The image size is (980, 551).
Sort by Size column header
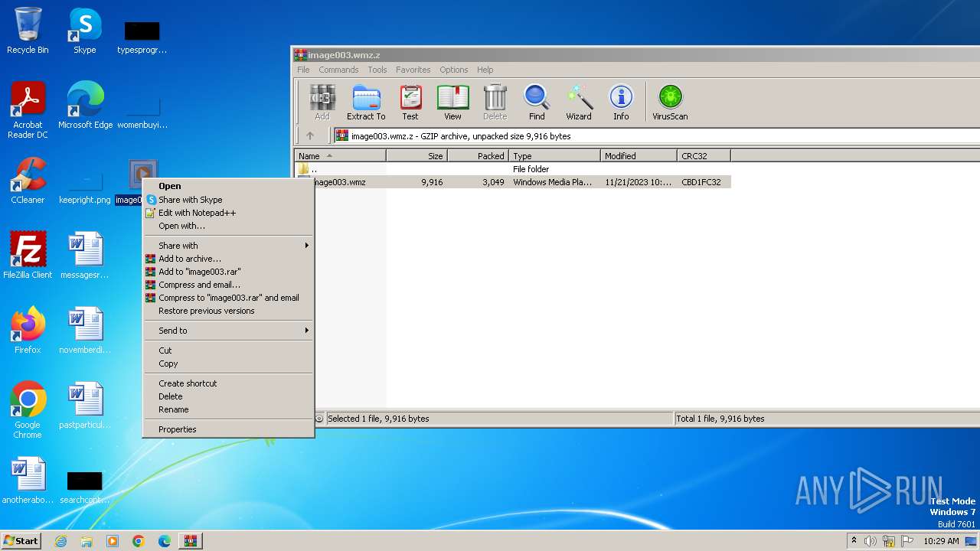(x=416, y=156)
